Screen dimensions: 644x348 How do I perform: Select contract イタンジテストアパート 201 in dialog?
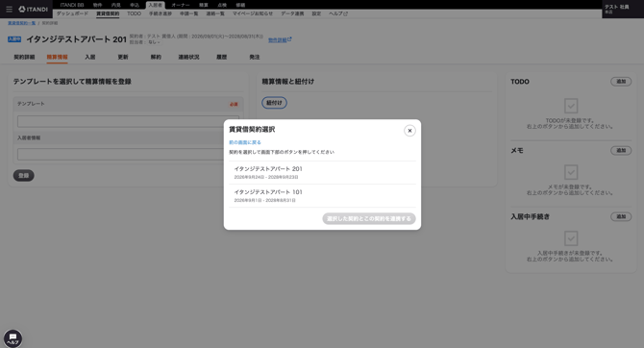322,173
